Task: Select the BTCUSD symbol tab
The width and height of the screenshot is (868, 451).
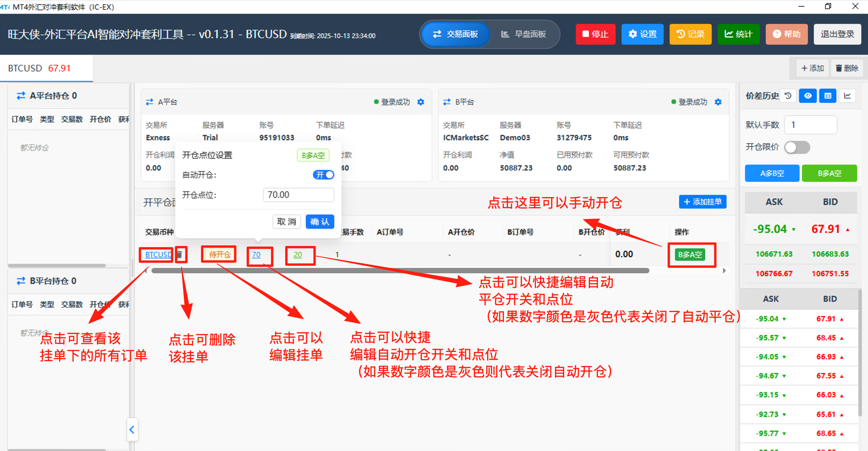Action: tap(40, 68)
